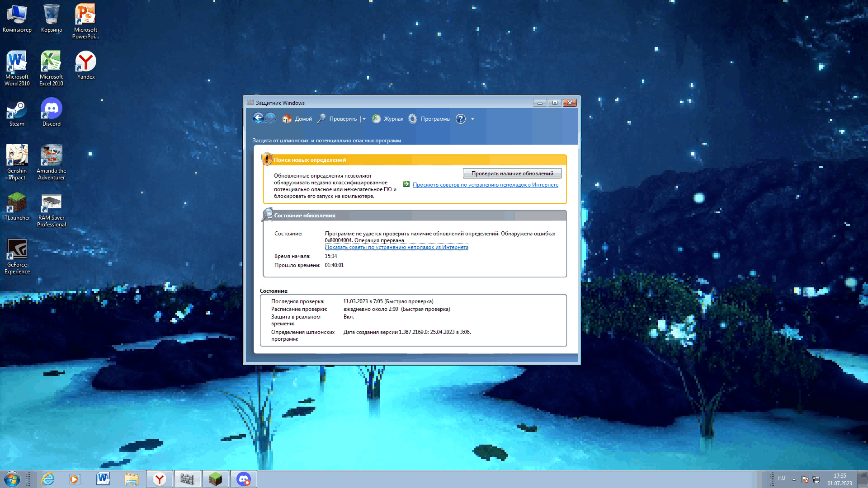Show hidden tray icons arrow
The width and height of the screenshot is (868, 488).
click(x=794, y=479)
